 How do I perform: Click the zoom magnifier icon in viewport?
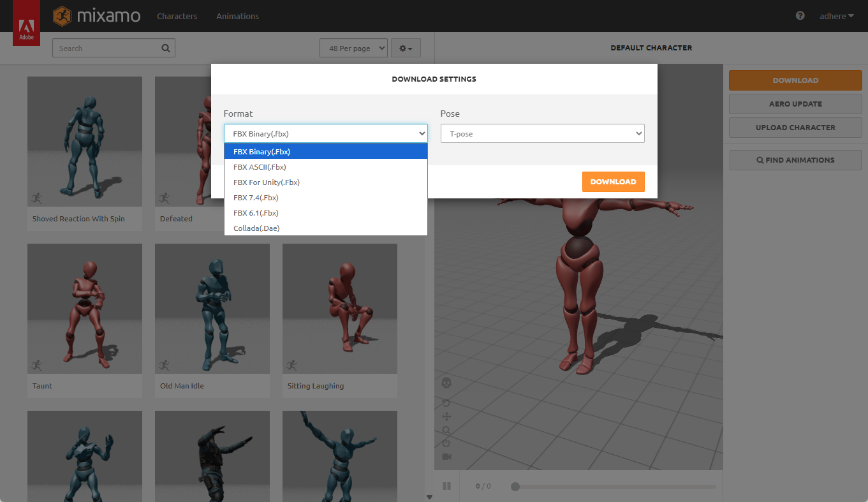[446, 430]
